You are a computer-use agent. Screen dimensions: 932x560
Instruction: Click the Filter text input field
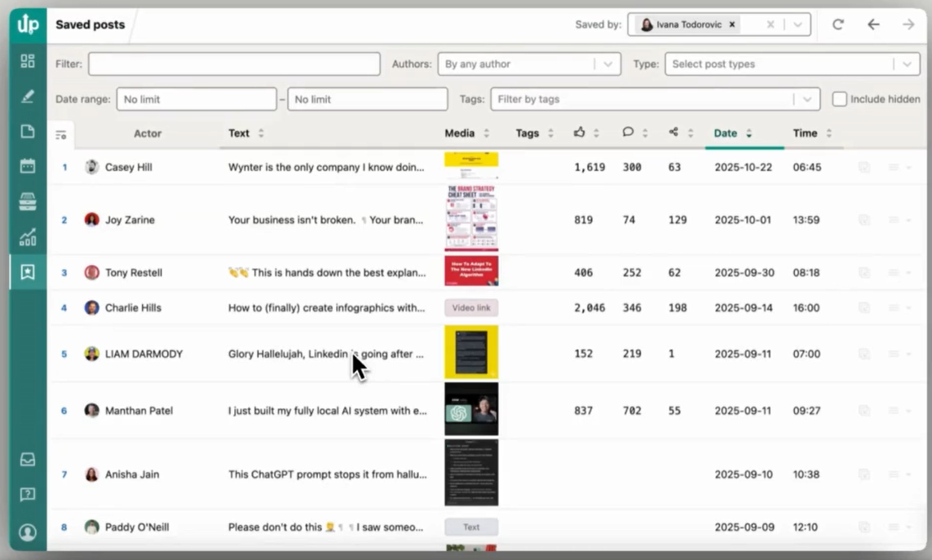coord(234,64)
